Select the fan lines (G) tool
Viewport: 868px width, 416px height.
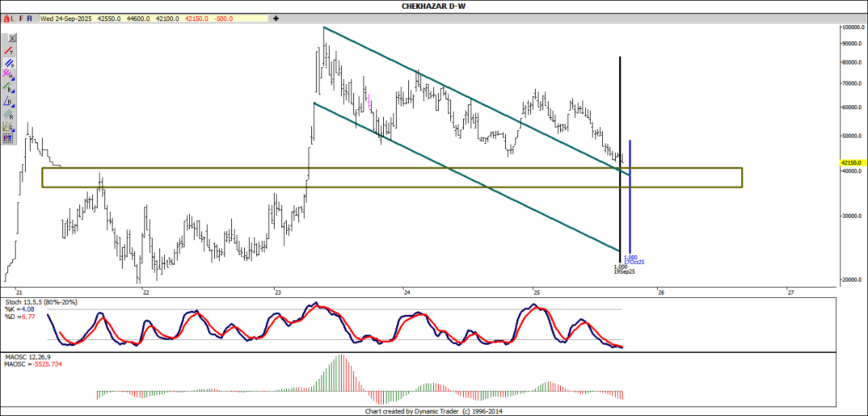[x=9, y=126]
